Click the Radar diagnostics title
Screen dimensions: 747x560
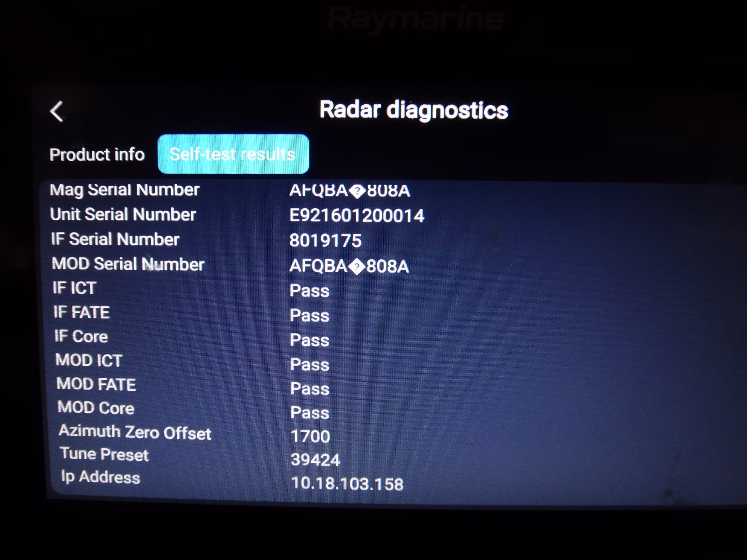[413, 110]
